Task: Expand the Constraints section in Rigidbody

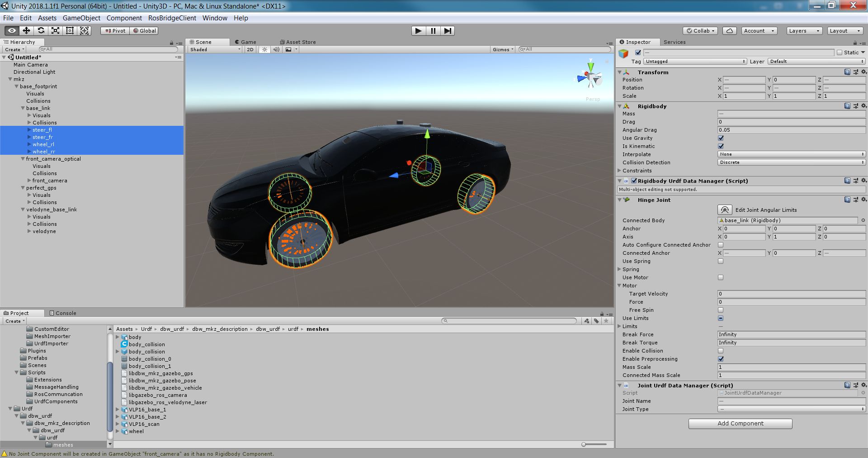Action: 620,171
